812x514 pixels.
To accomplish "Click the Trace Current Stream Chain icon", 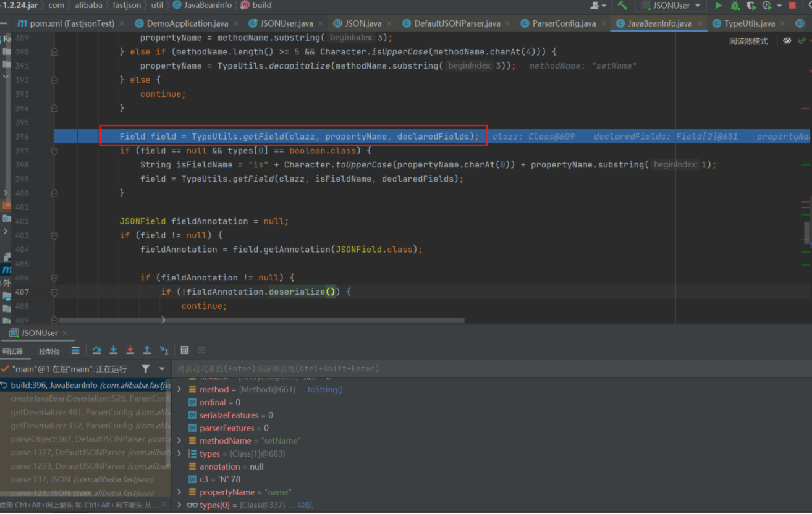I will [x=201, y=350].
